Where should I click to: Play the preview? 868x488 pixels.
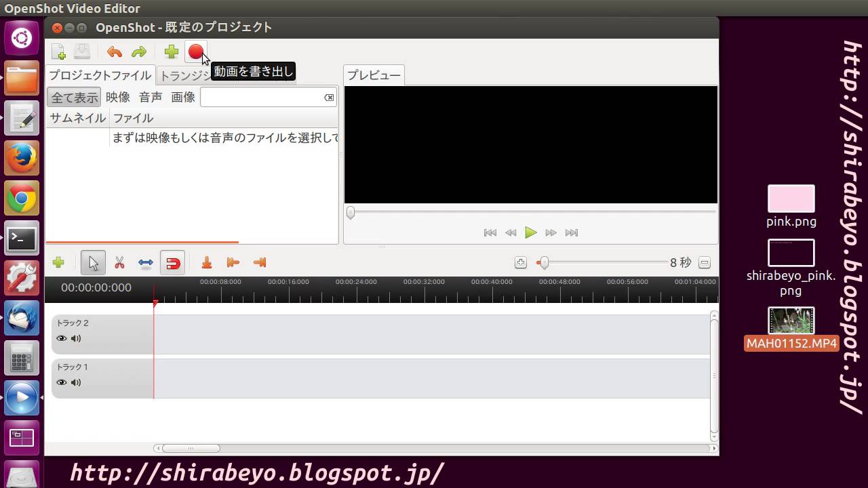[x=531, y=232]
